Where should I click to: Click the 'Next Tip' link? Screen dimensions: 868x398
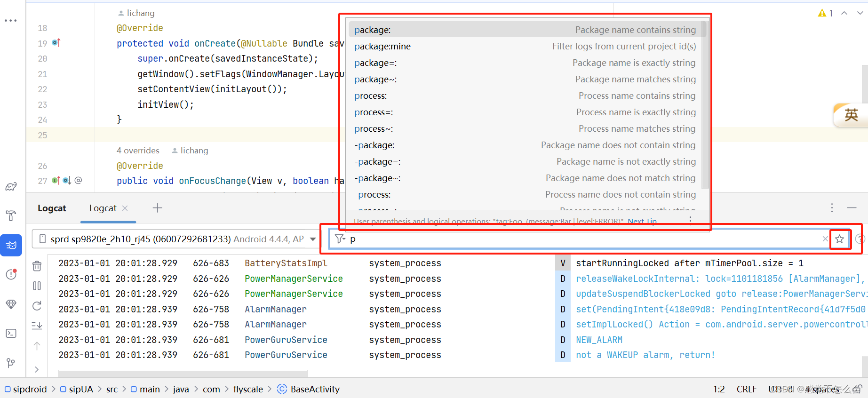642,221
